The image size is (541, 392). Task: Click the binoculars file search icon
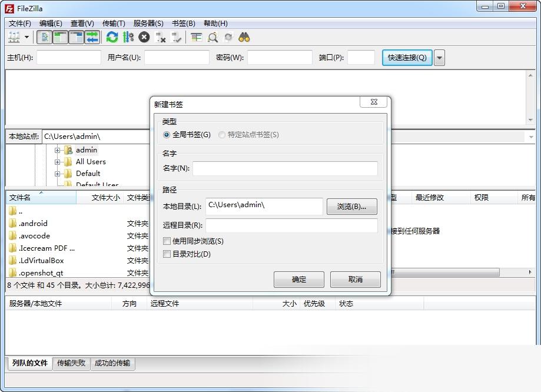[244, 37]
